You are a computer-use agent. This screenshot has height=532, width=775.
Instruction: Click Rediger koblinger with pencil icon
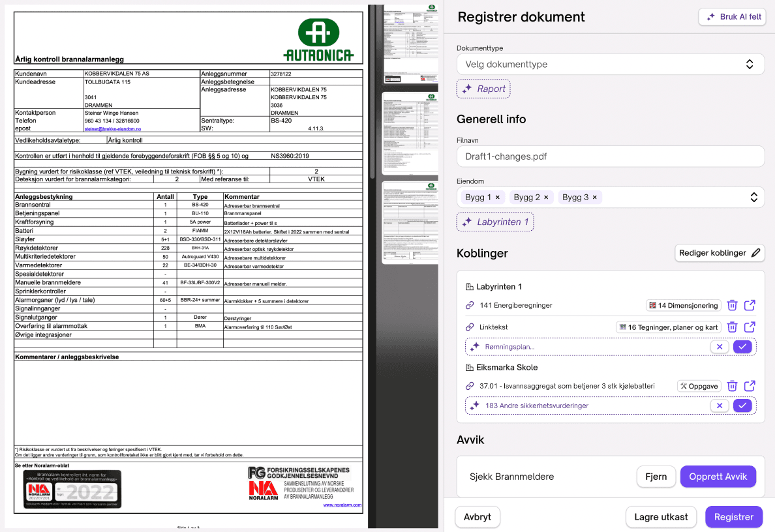coord(720,253)
